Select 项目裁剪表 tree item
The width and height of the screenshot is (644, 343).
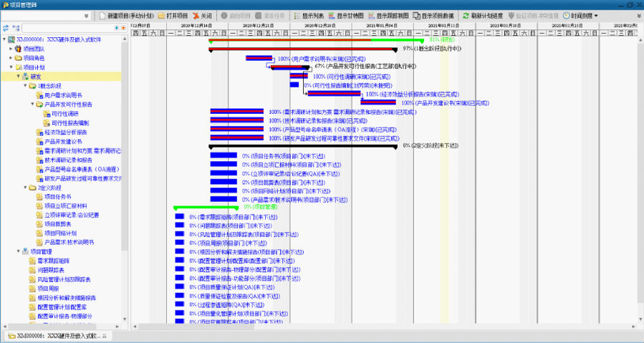(x=58, y=224)
